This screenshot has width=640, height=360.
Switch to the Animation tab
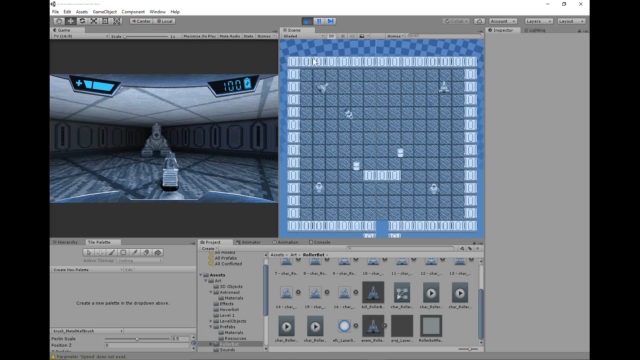(286, 242)
